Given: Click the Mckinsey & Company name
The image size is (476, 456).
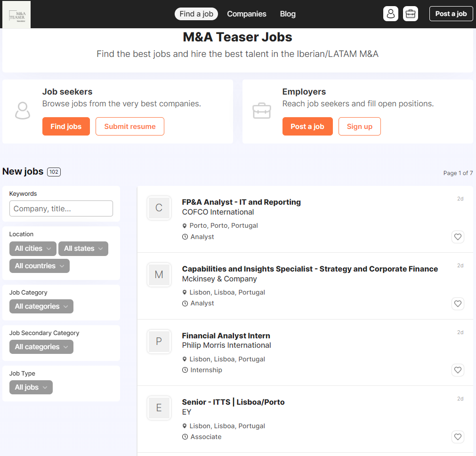Looking at the screenshot, I should click(219, 279).
